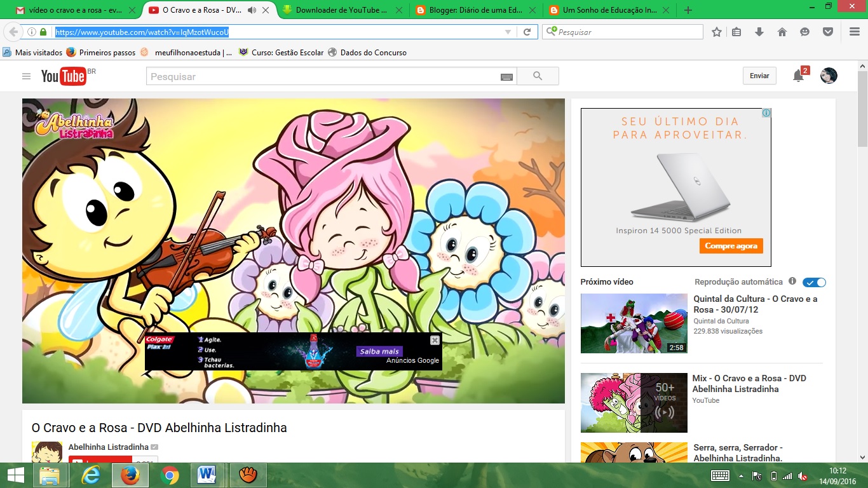Switch to Um Sonho de Educação tab
Image resolution: width=868 pixels, height=488 pixels.
pyautogui.click(x=608, y=10)
